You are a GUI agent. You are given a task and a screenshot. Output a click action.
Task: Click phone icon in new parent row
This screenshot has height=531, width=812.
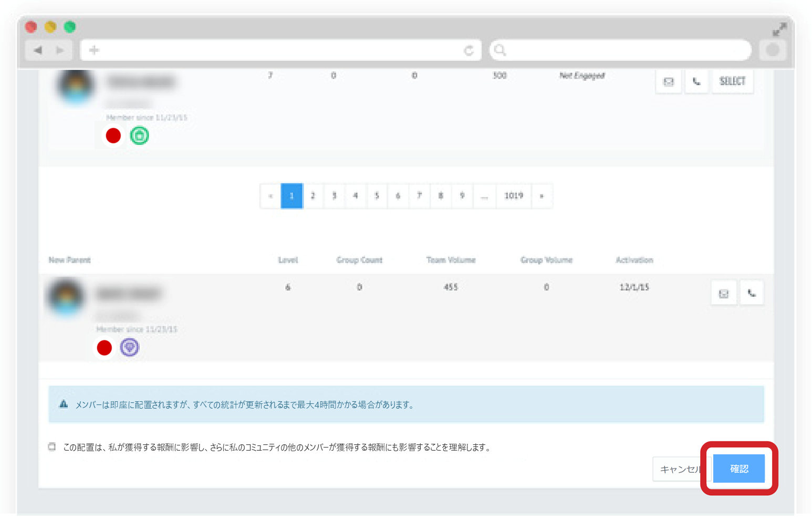point(752,294)
